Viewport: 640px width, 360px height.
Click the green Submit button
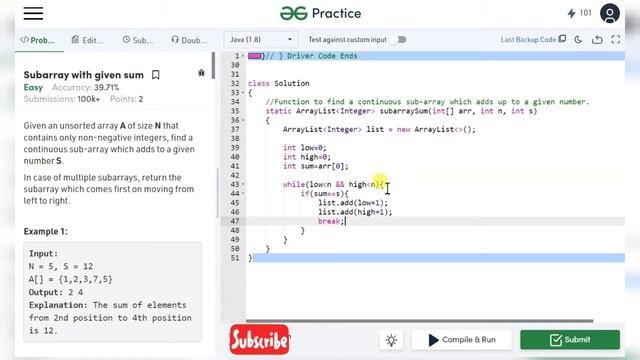pos(570,340)
